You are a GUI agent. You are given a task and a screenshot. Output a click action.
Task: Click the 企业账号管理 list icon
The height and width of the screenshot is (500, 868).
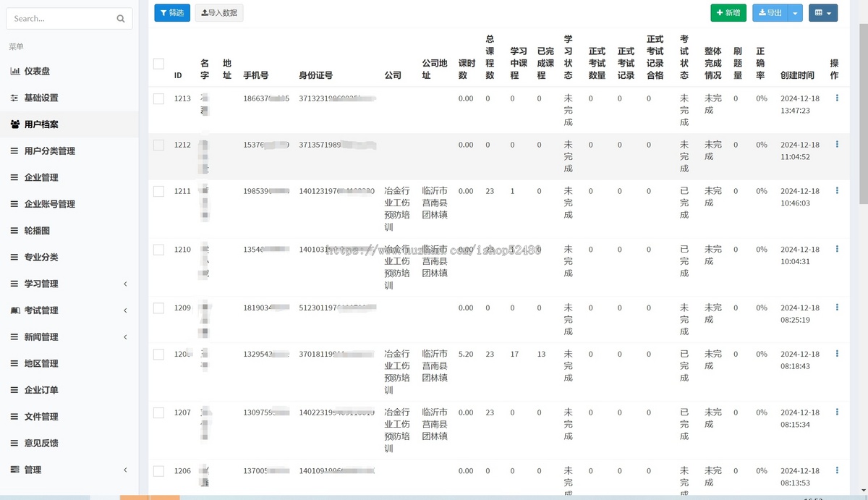14,204
